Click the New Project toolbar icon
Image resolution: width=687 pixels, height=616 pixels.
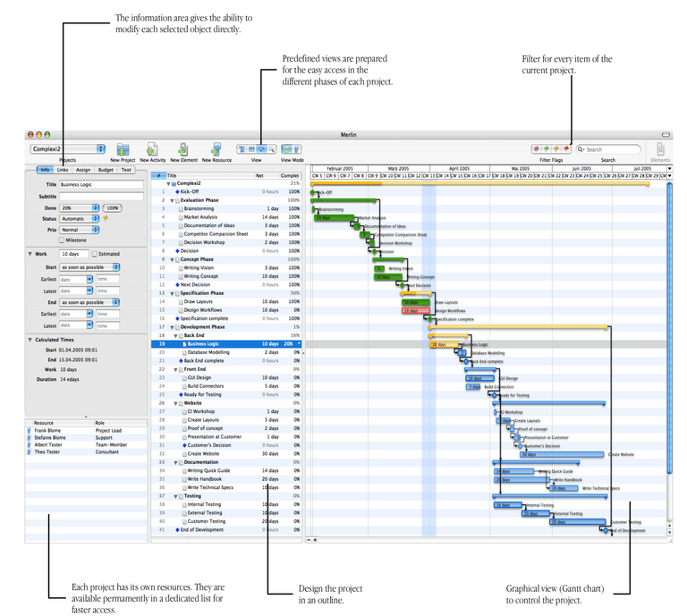(x=123, y=149)
